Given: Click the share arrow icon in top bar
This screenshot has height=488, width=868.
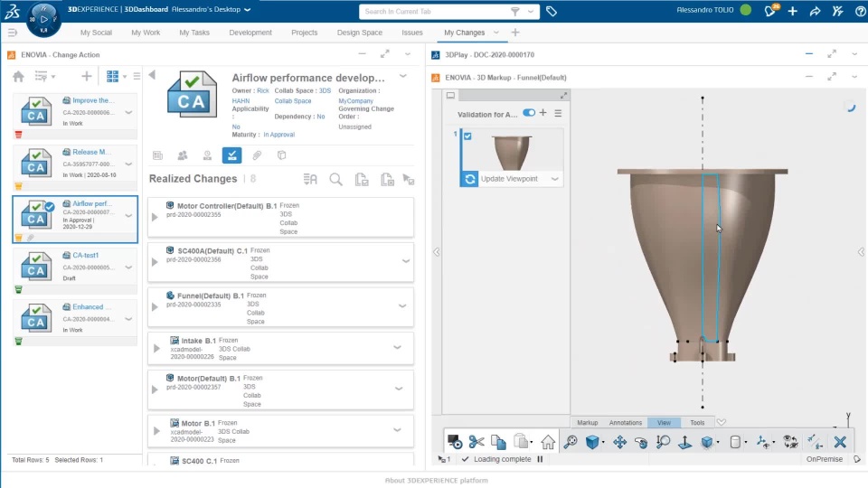Looking at the screenshot, I should tap(815, 11).
